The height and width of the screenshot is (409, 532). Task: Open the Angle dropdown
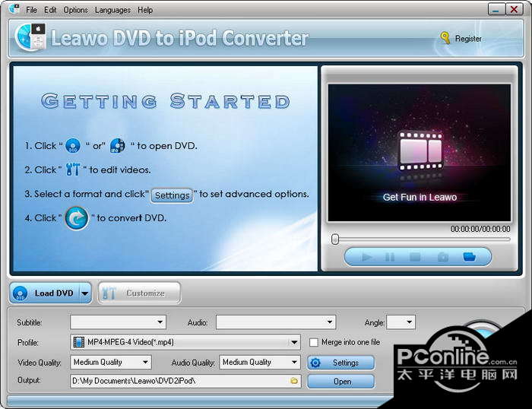[401, 322]
